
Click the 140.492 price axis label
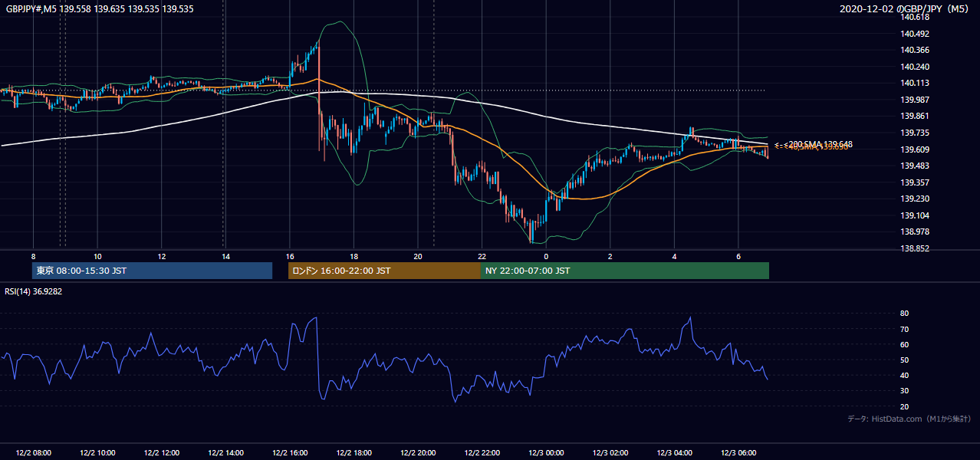(915, 34)
